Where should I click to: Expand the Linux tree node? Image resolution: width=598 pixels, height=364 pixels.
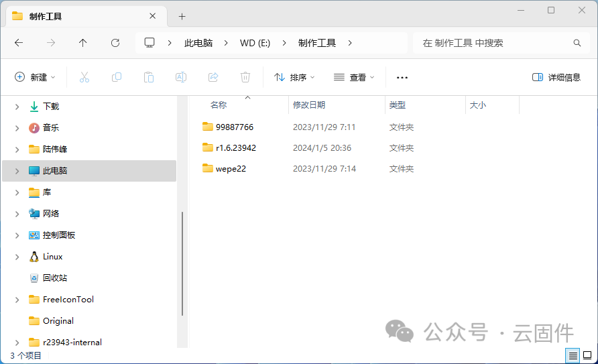tap(17, 257)
